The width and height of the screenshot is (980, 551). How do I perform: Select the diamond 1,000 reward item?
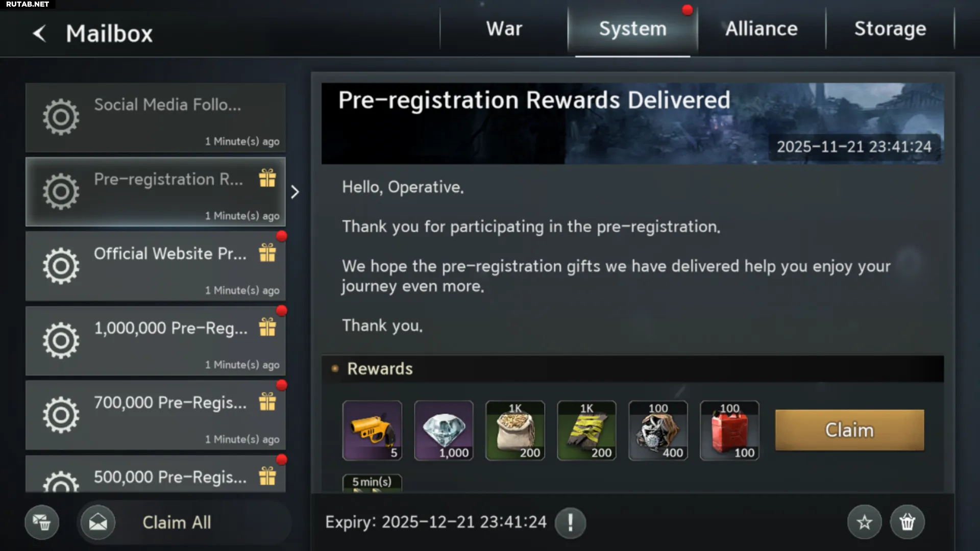[x=444, y=431]
